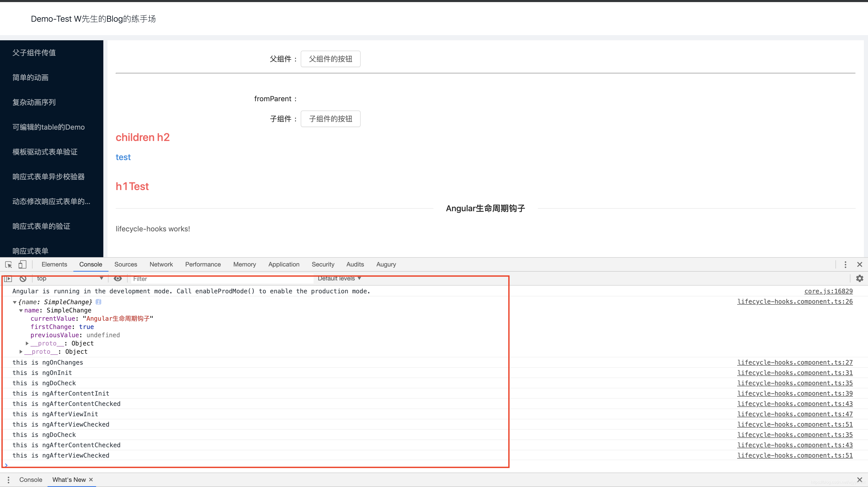This screenshot has width=868, height=487.
Task: Expand the __proto__: Object node
Action: 27,343
